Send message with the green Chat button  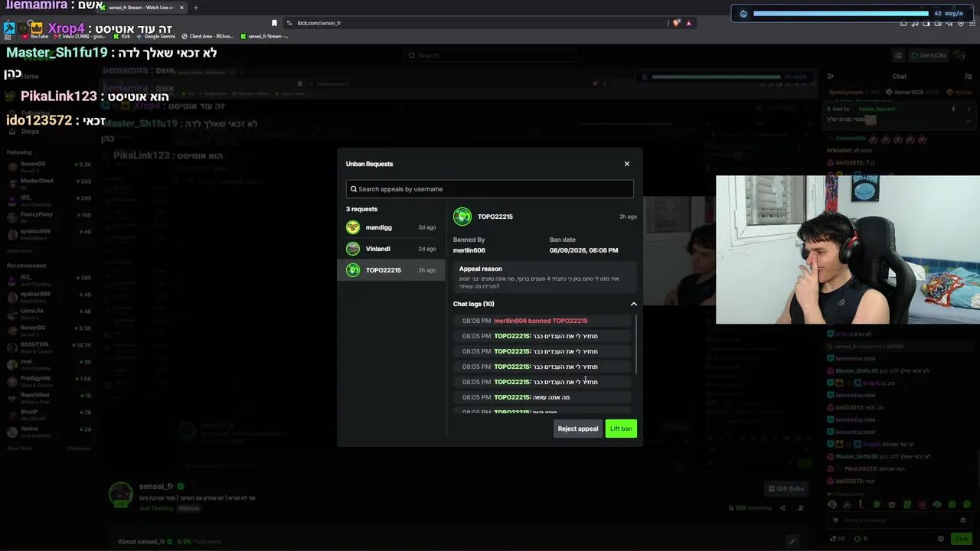point(961,539)
